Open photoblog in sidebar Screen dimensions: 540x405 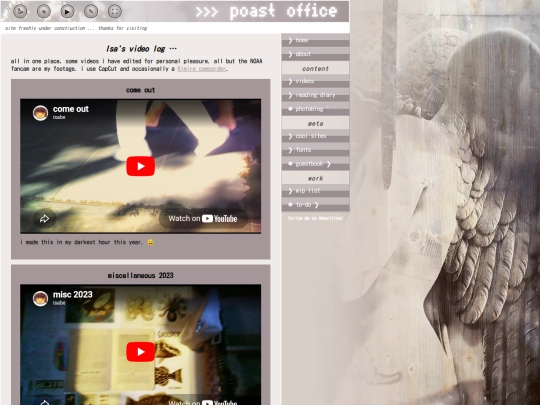coord(315,108)
